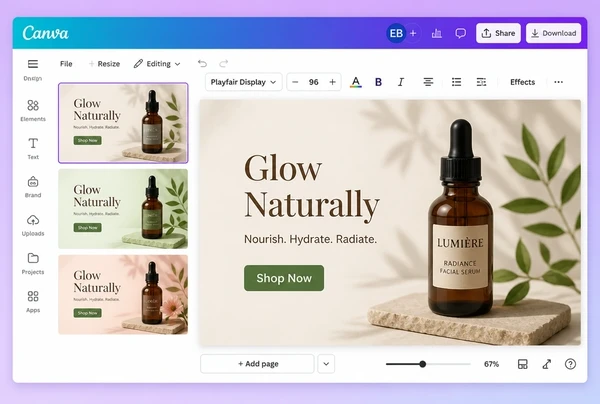Click the Download button
Screen dimensions: 600x404
[x=553, y=33]
